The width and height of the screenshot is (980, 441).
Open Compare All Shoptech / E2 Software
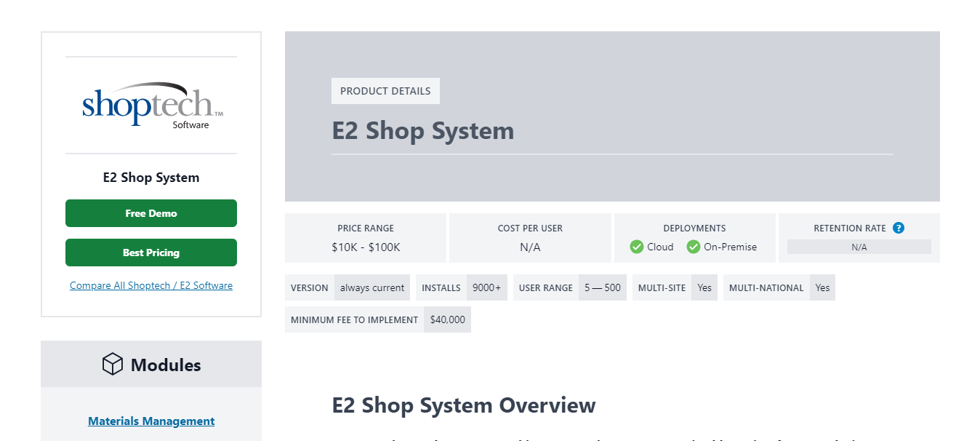click(150, 285)
